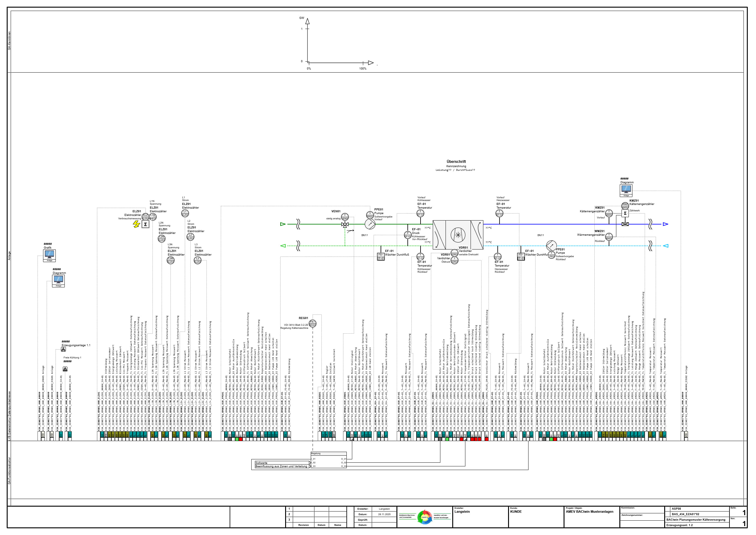Click the Sollwerte input label
Viewport: 756px width, 535px height.
(261, 463)
